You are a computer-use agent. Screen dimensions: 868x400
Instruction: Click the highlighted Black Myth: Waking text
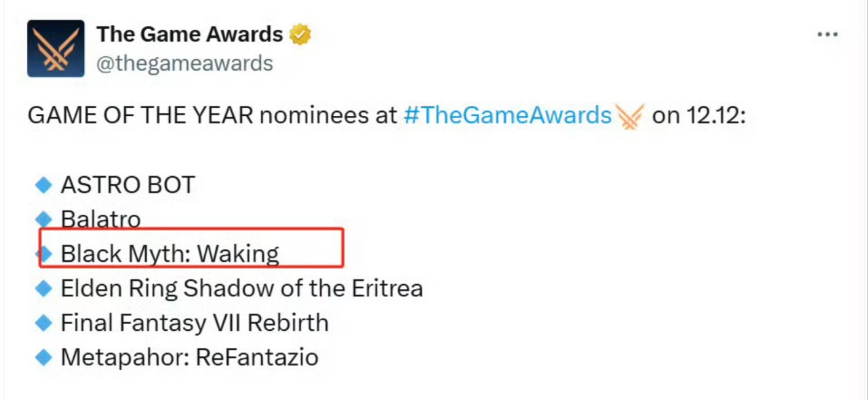(170, 254)
